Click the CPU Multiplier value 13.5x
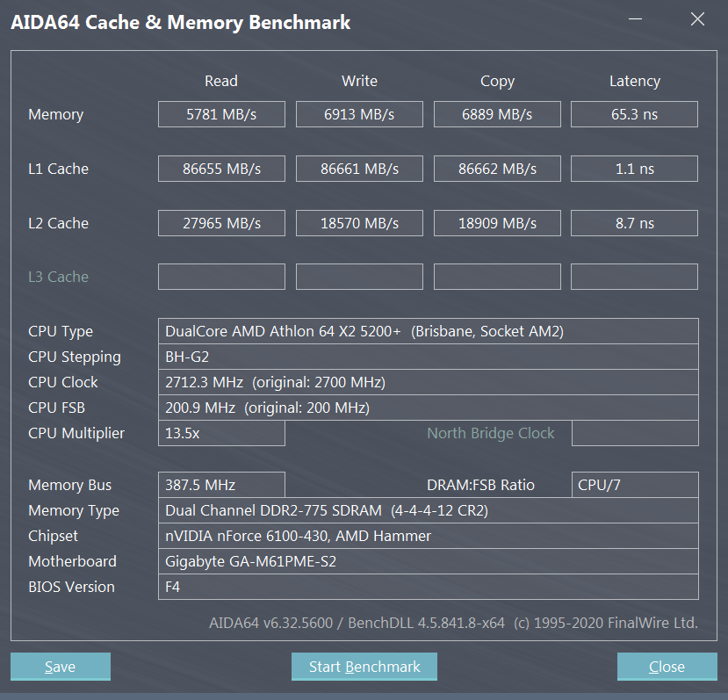The height and width of the screenshot is (700, 728). point(221,433)
